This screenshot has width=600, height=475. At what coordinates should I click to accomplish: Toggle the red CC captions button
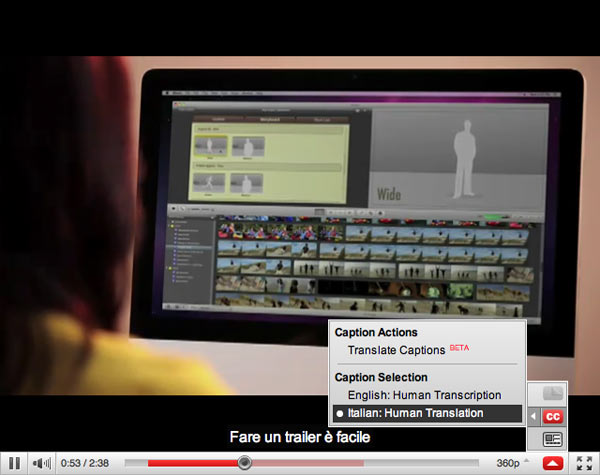pyautogui.click(x=552, y=416)
